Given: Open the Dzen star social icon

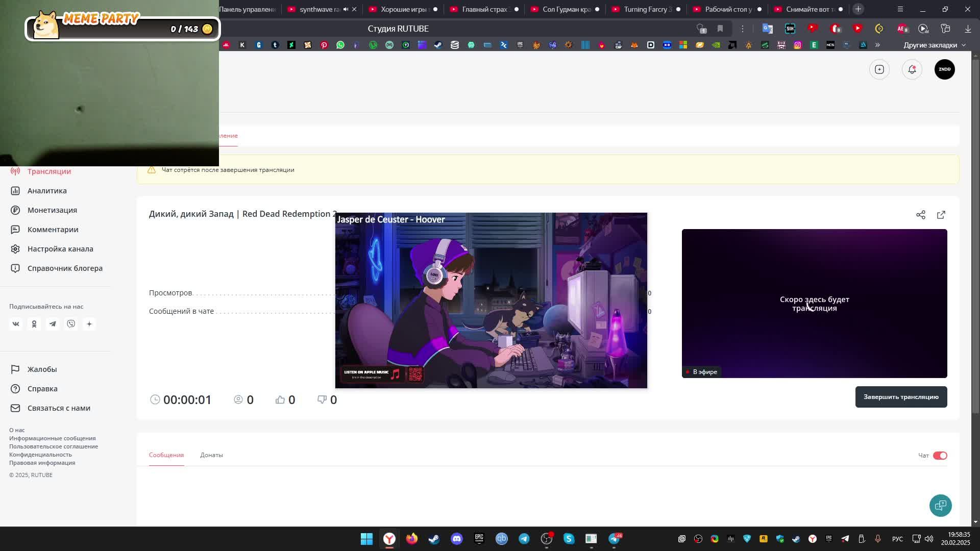Looking at the screenshot, I should click(89, 324).
